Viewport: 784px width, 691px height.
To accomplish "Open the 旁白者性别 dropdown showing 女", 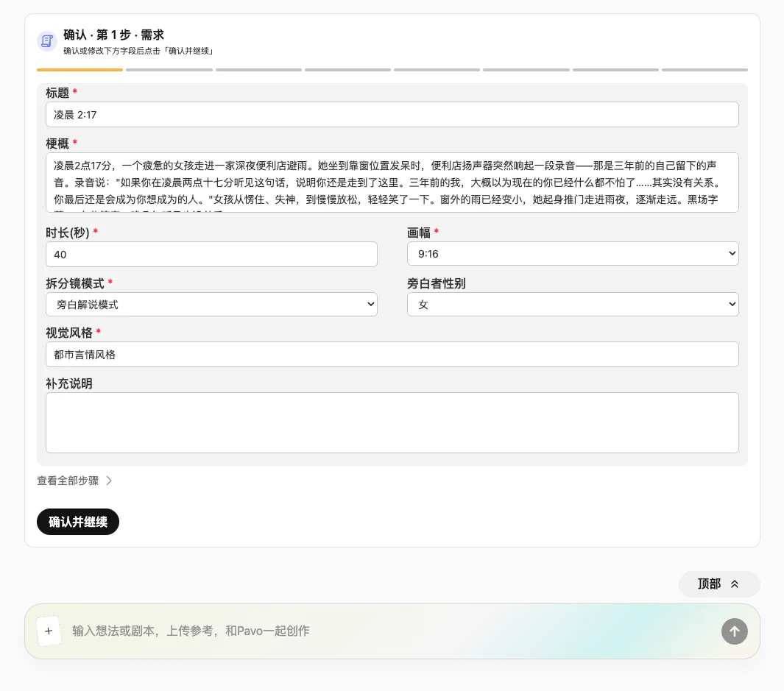I will pos(573,304).
